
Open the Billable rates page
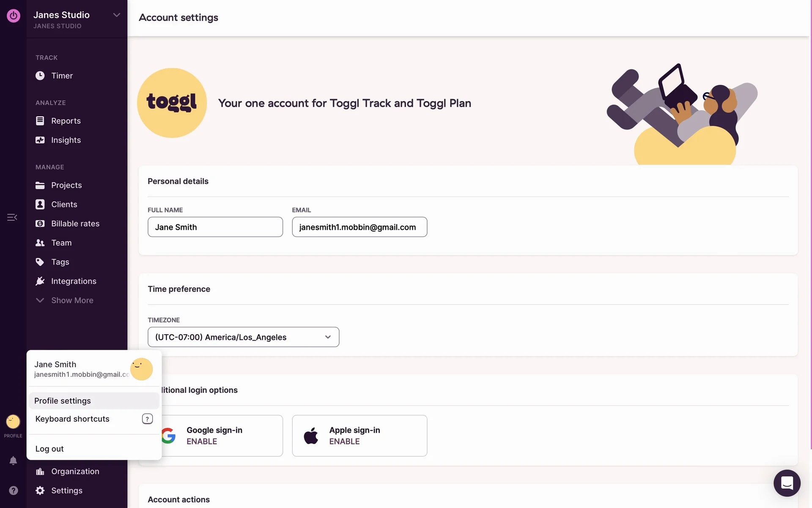coord(75,224)
